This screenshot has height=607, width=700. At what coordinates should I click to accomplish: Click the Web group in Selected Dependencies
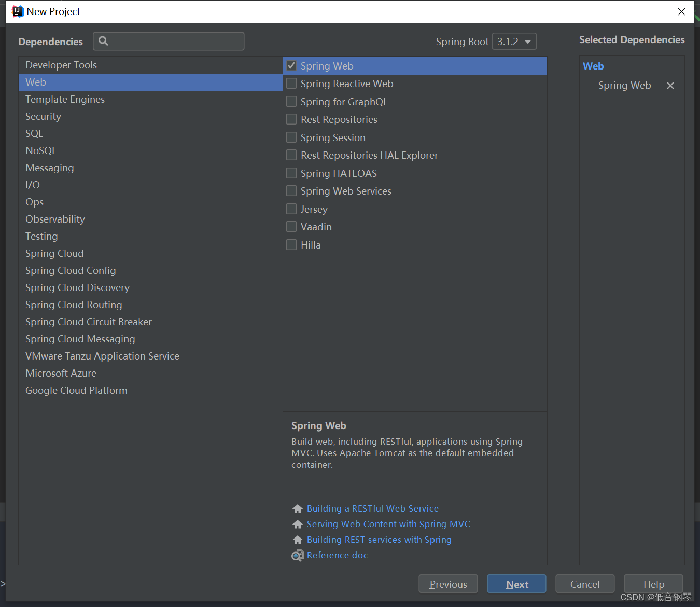coord(593,66)
